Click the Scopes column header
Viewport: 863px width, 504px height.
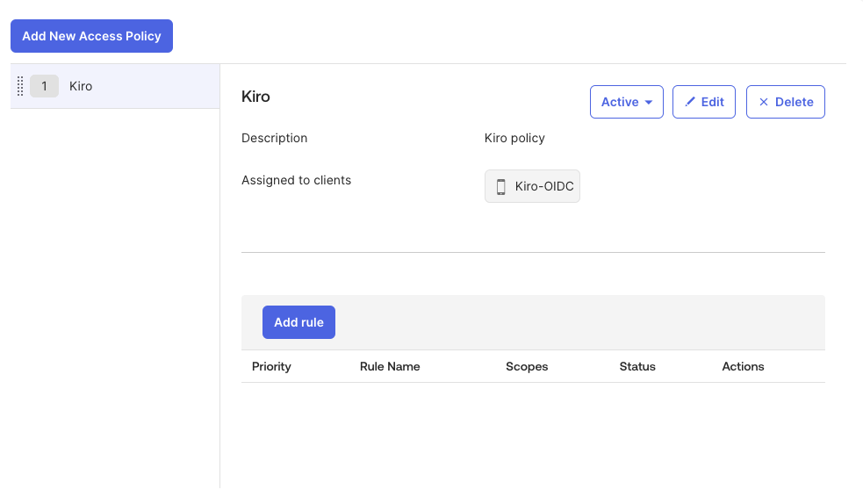coord(527,366)
